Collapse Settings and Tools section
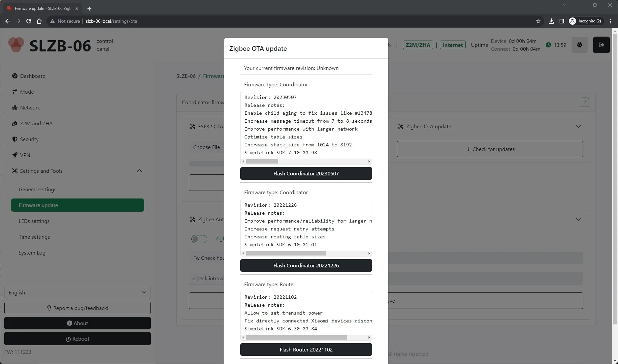Screen dimensions: 618x364 [x=140, y=171]
